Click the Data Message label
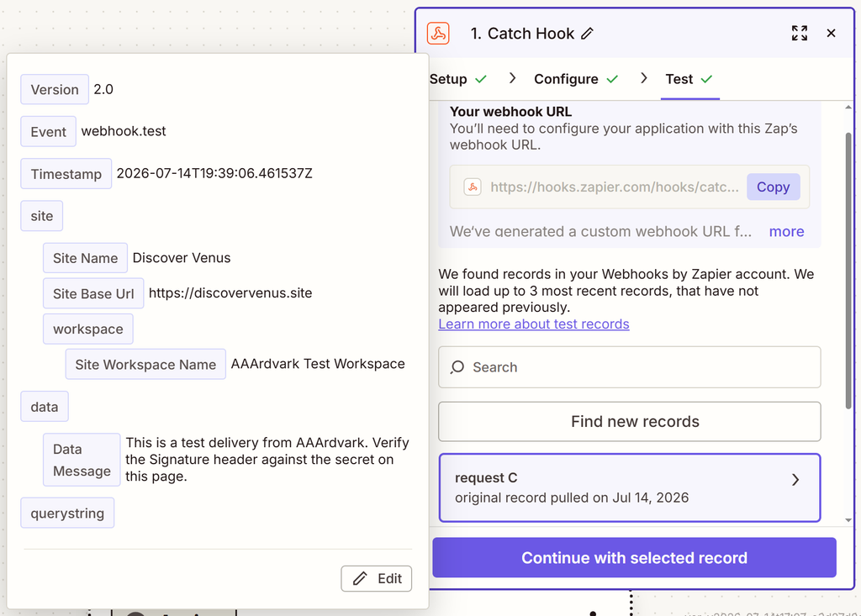Viewport: 861px width, 616px height. click(82, 460)
